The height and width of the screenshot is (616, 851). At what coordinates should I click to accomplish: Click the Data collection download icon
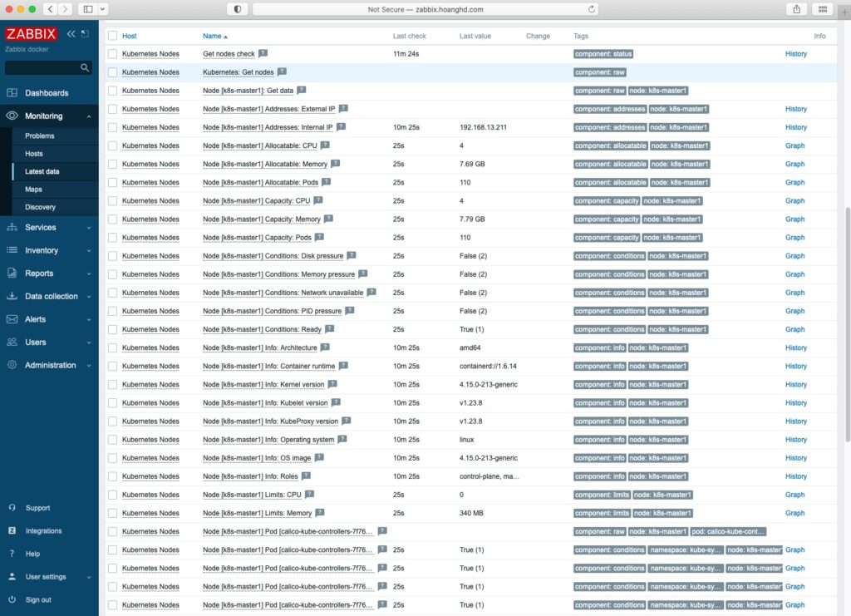coord(12,296)
